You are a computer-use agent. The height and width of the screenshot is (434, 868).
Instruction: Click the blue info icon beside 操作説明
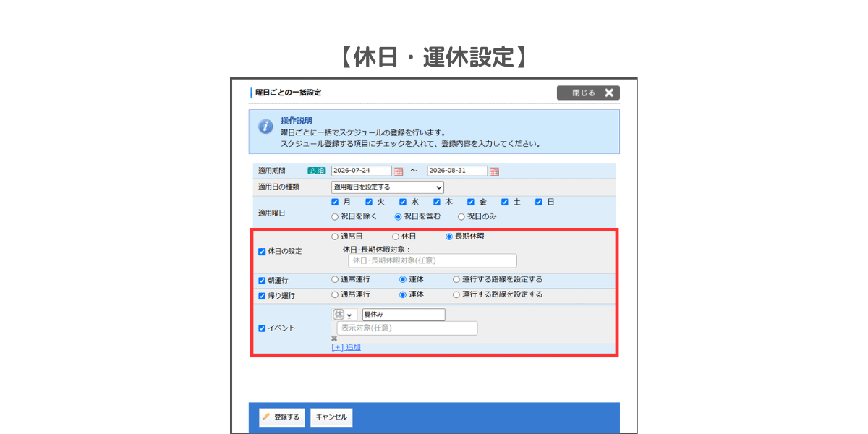pos(266,127)
